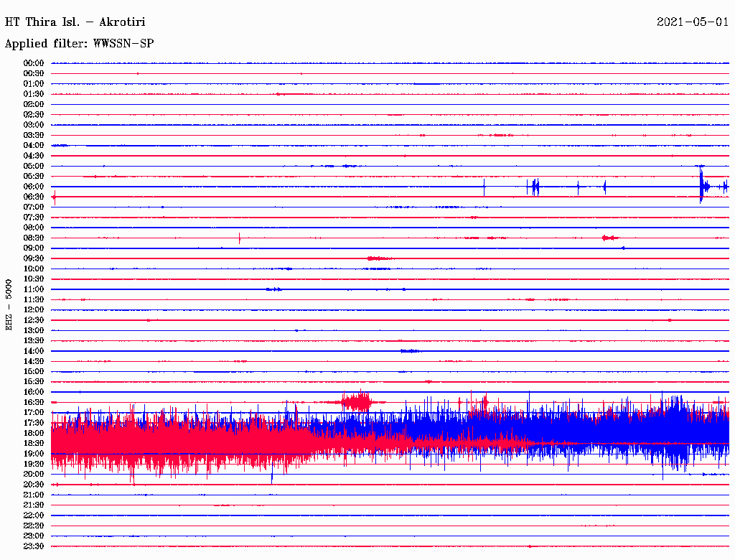Click the red burst on the 16:30 trace
735x560 pixels.
click(357, 401)
